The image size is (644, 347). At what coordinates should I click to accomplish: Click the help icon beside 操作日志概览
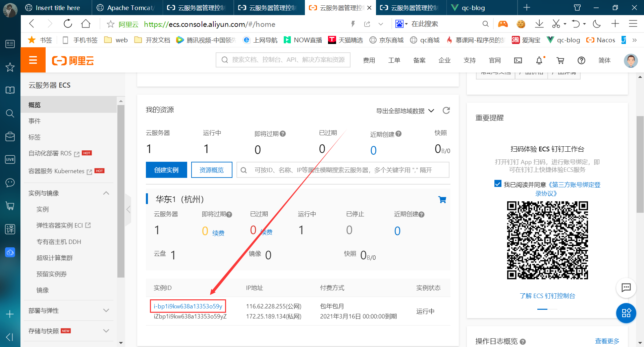pyautogui.click(x=523, y=342)
